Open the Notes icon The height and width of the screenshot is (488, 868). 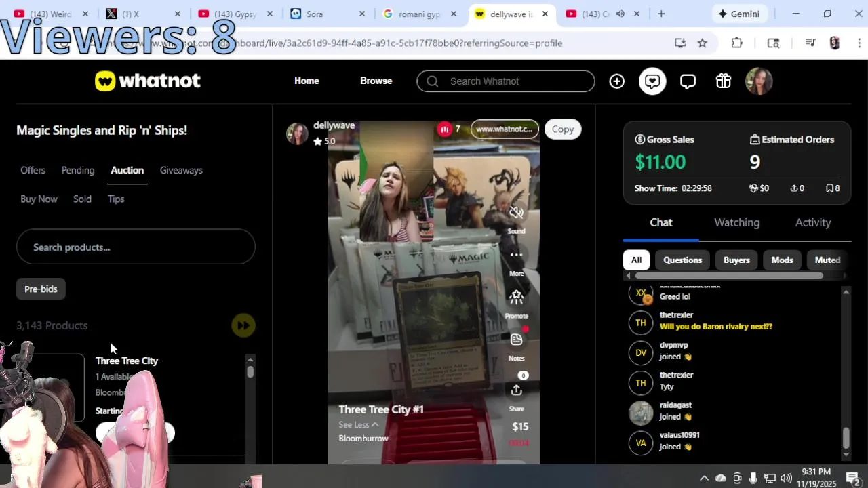(x=516, y=340)
